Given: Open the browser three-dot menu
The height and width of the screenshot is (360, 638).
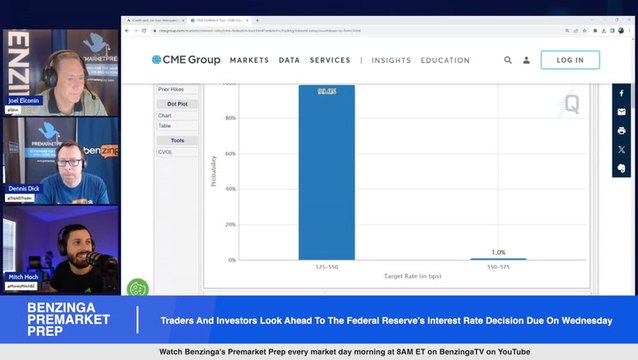Looking at the screenshot, I should (629, 31).
